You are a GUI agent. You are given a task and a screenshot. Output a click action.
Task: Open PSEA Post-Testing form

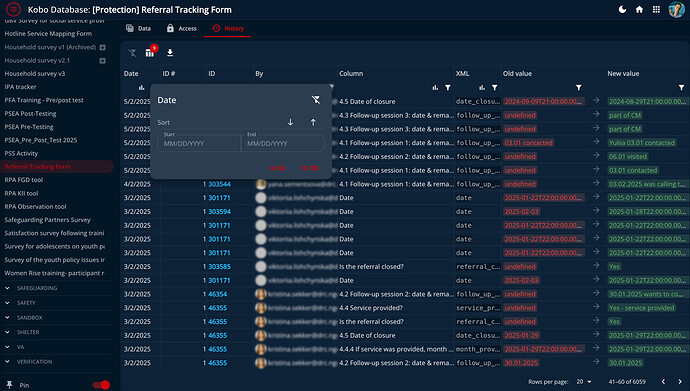pyautogui.click(x=30, y=113)
